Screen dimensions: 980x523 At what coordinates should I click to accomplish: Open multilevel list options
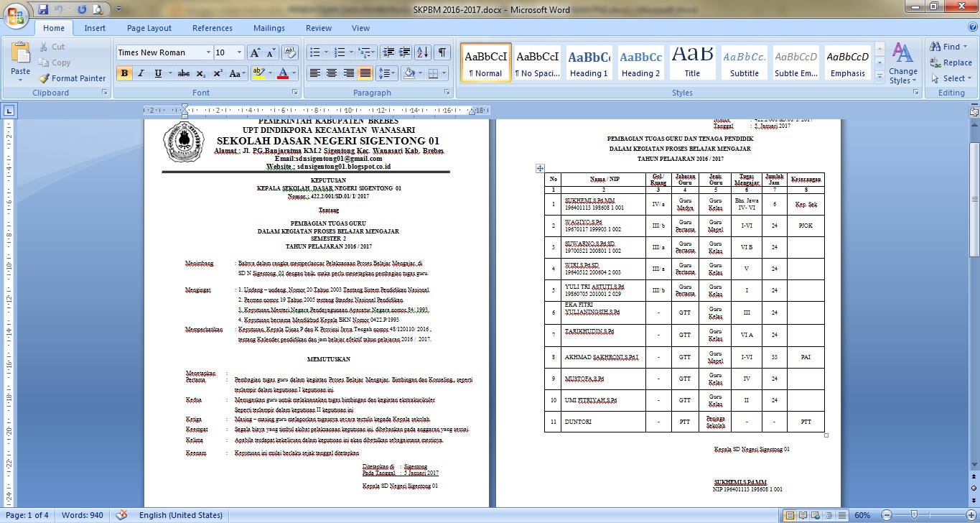click(x=365, y=52)
